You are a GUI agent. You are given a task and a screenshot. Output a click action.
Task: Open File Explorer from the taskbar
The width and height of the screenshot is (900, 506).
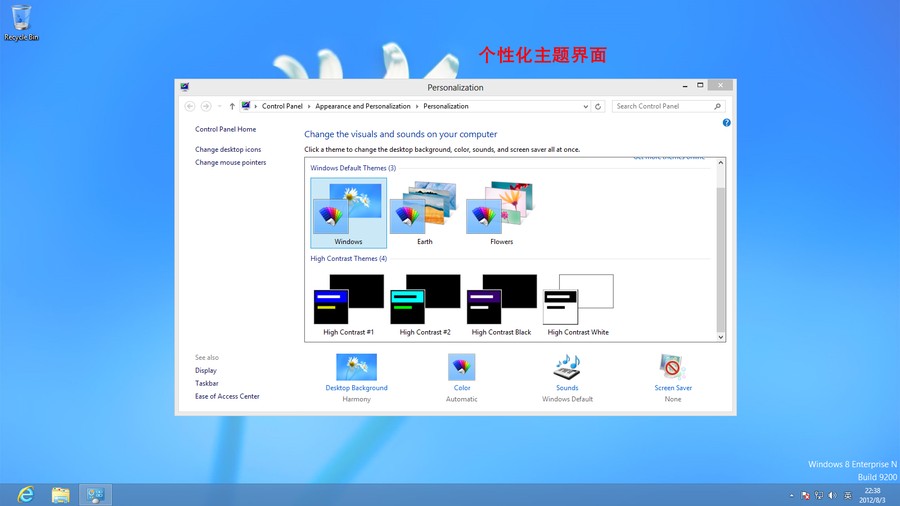[61, 494]
